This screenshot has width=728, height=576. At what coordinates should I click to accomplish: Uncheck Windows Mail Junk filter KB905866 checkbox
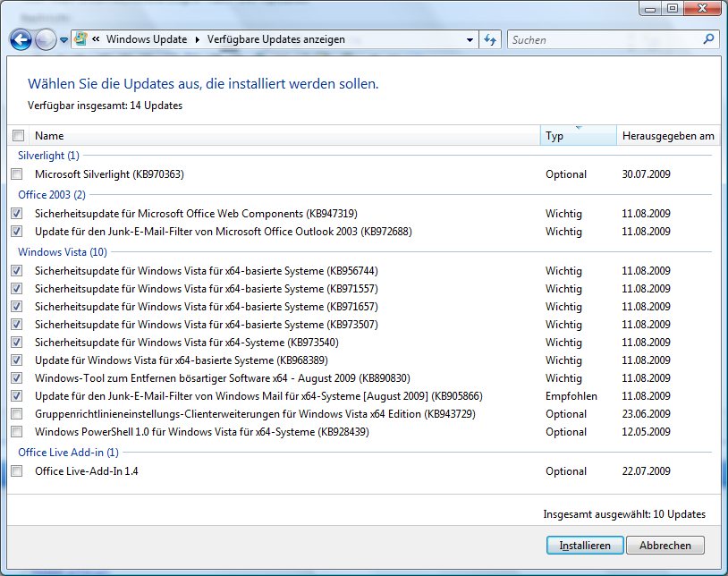(17, 396)
